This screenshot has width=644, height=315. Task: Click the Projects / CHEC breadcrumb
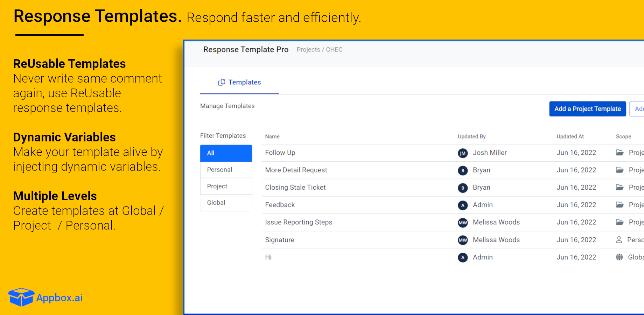pos(320,50)
